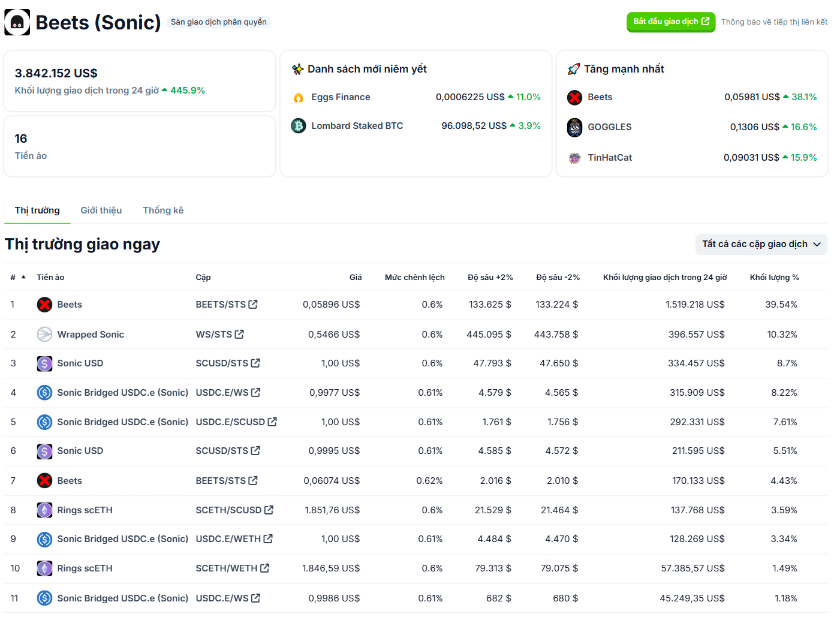Click the 3.842.152 US$ volume figure
The height and width of the screenshot is (617, 840).
click(x=56, y=73)
